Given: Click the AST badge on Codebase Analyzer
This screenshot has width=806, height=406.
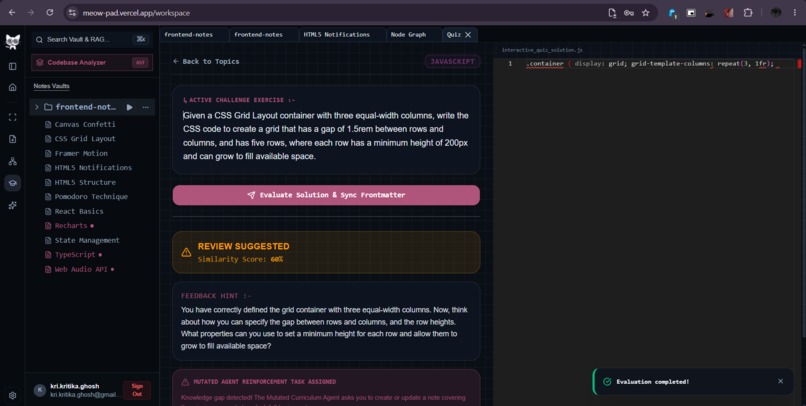Looking at the screenshot, I should pyautogui.click(x=140, y=62).
